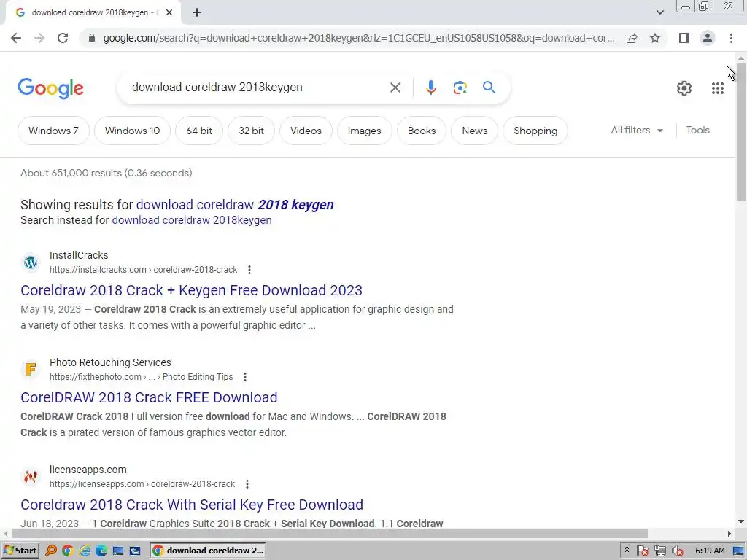Click the taskbar search magnifier icon
747x560 pixels.
[x=51, y=551]
